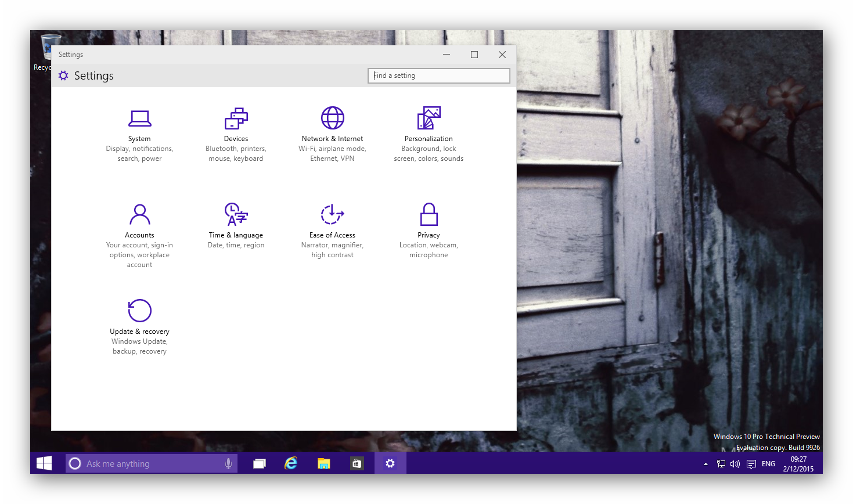Open the Privacy padlock icon

pyautogui.click(x=429, y=214)
